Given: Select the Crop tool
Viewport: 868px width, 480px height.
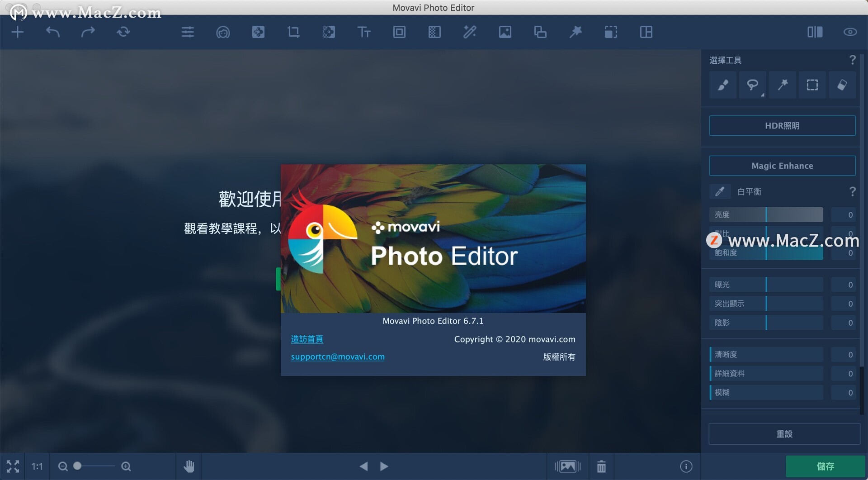Looking at the screenshot, I should [x=293, y=32].
